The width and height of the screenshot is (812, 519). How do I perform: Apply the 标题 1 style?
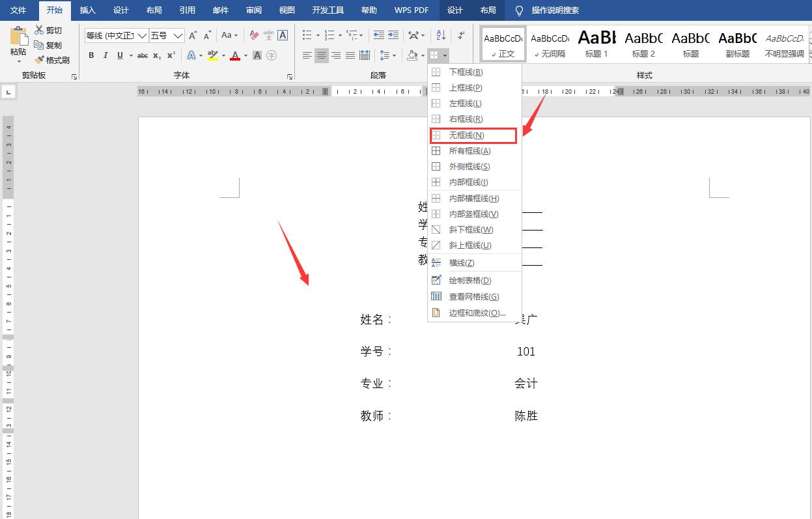596,43
